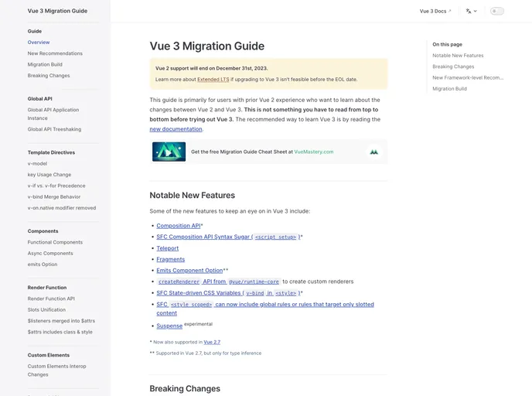This screenshot has width=532, height=396.
Task: Click the round Vue Mastery badge icon
Action: point(374,152)
